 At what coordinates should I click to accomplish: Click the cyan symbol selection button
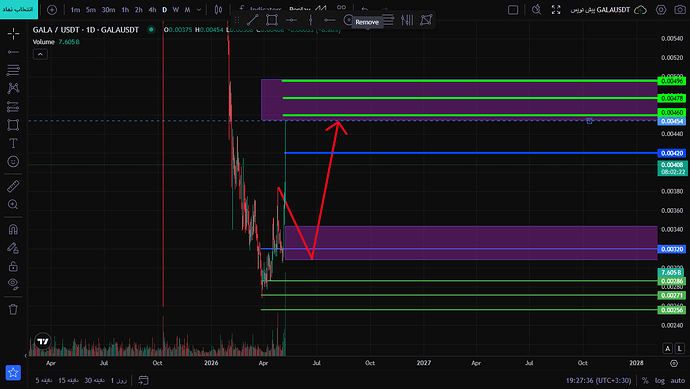(x=19, y=9)
